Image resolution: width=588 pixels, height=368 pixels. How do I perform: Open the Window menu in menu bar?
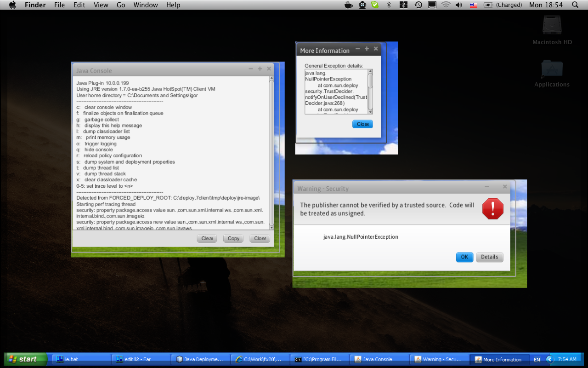145,5
